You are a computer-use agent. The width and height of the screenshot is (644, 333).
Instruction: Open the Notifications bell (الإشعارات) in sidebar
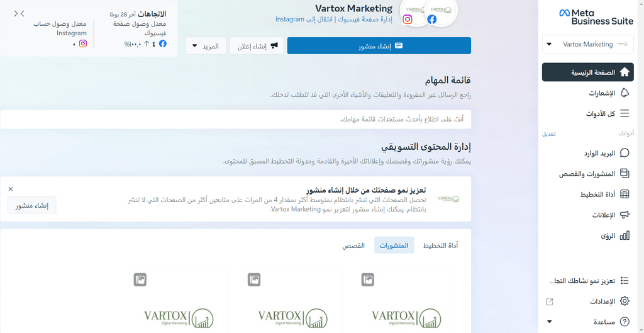(x=625, y=93)
